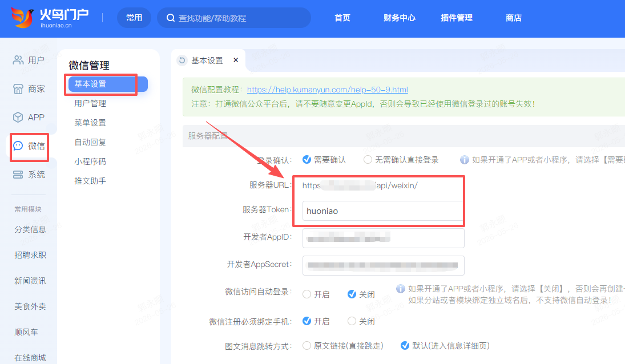Screen dimensions: 625x364
Task: Select 基本设置 in 微信管理 menu
Action: (x=108, y=84)
